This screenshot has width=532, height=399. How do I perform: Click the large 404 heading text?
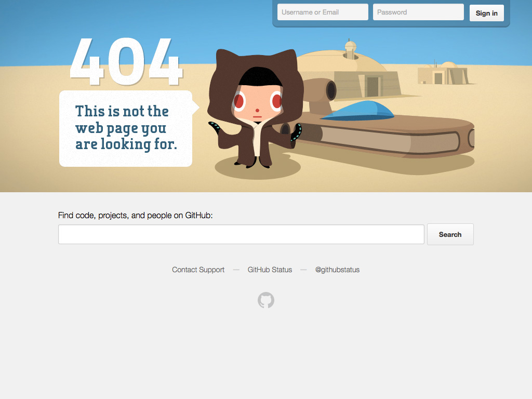click(x=127, y=60)
